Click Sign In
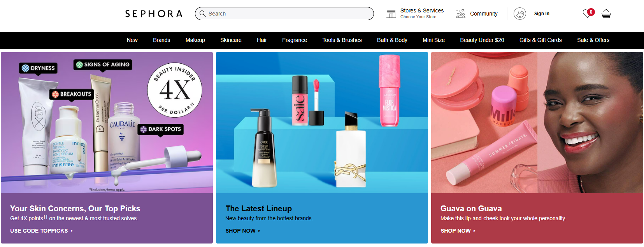 coord(542,14)
